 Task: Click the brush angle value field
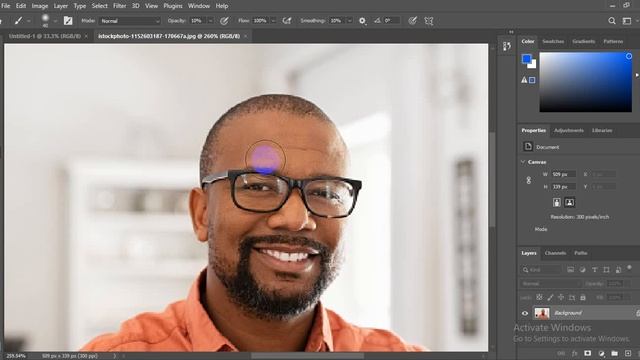pos(391,21)
